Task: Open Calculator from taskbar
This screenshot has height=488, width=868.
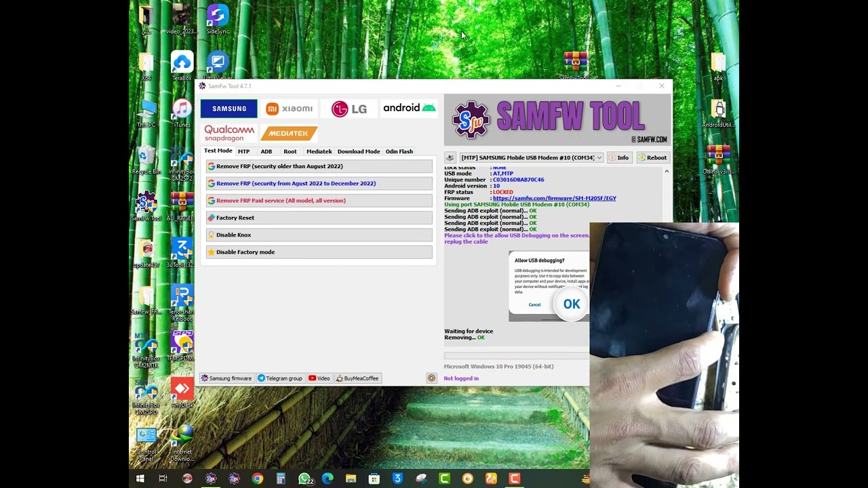Action: 281,479
